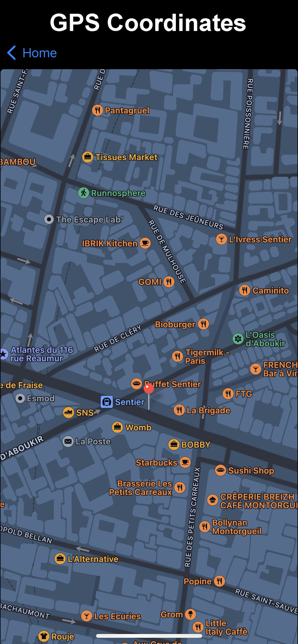Tap Crêperie Breizh Café bakery icon

point(212,500)
